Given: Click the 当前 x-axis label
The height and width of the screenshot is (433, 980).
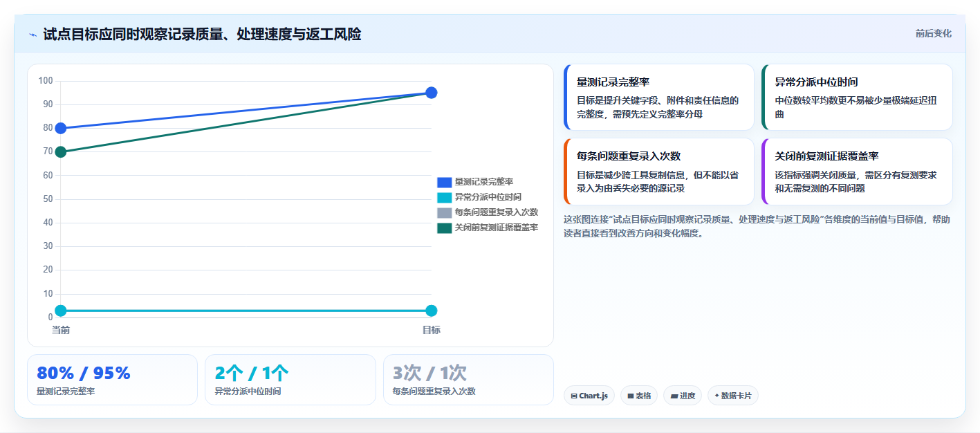Looking at the screenshot, I should point(61,330).
